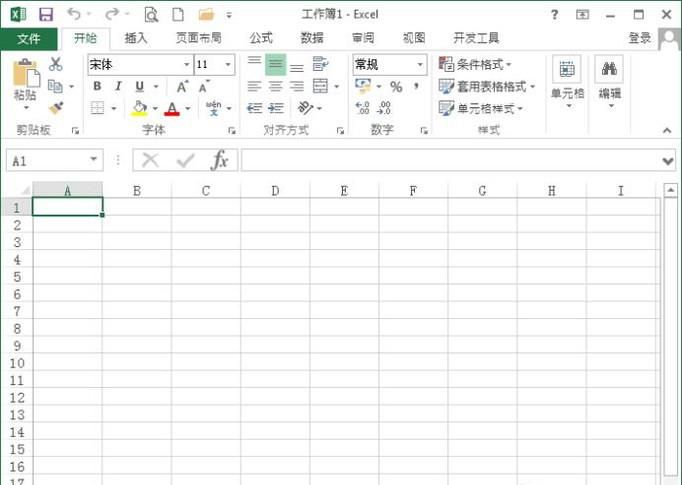Open 条件格式 conditional formatting menu
This screenshot has width=682, height=485.
[475, 65]
